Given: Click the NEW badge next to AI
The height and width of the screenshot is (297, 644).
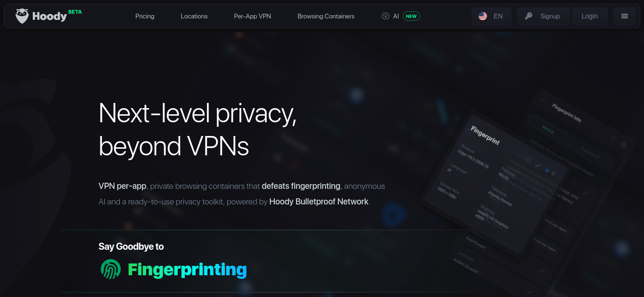Looking at the screenshot, I should point(411,16).
